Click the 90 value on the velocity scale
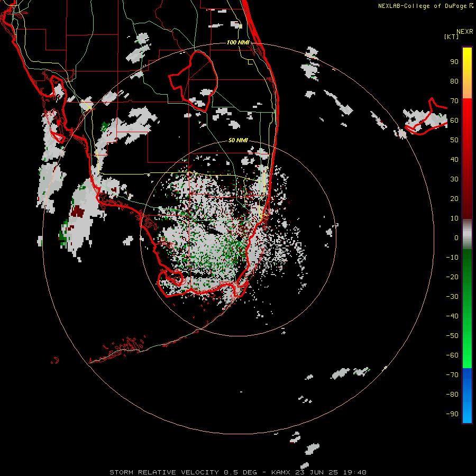The height and width of the screenshot is (476, 476). tap(454, 62)
